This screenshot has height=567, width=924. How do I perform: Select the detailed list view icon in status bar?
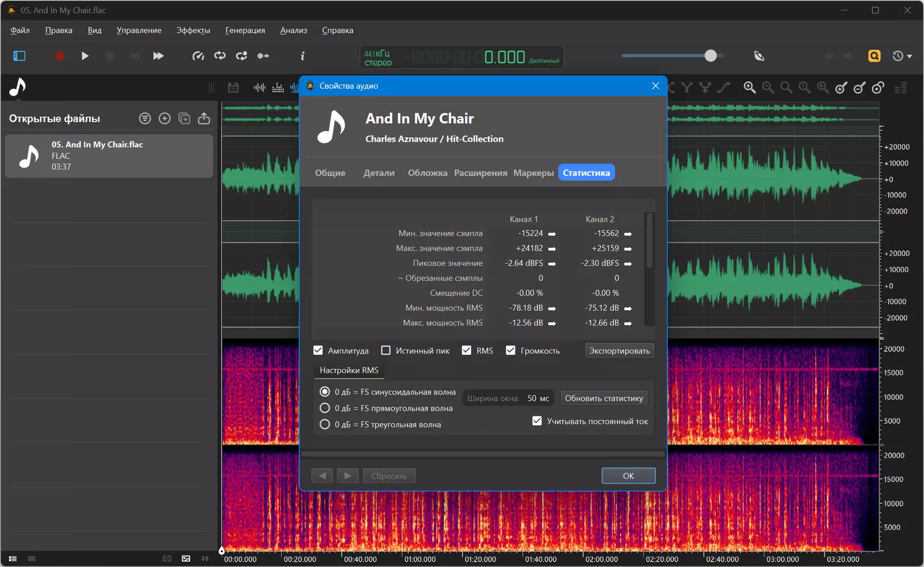pos(13,559)
